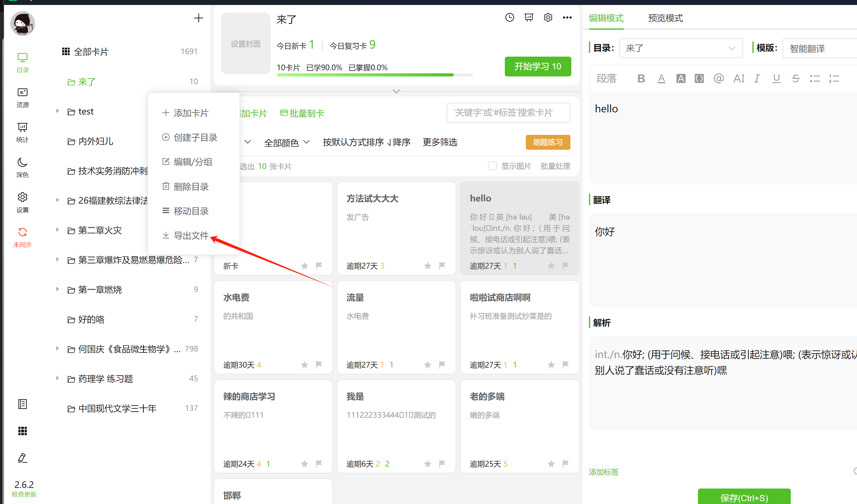Viewport: 857px width, 504px height.
Task: Star the 我是 card
Action: tap(427, 463)
